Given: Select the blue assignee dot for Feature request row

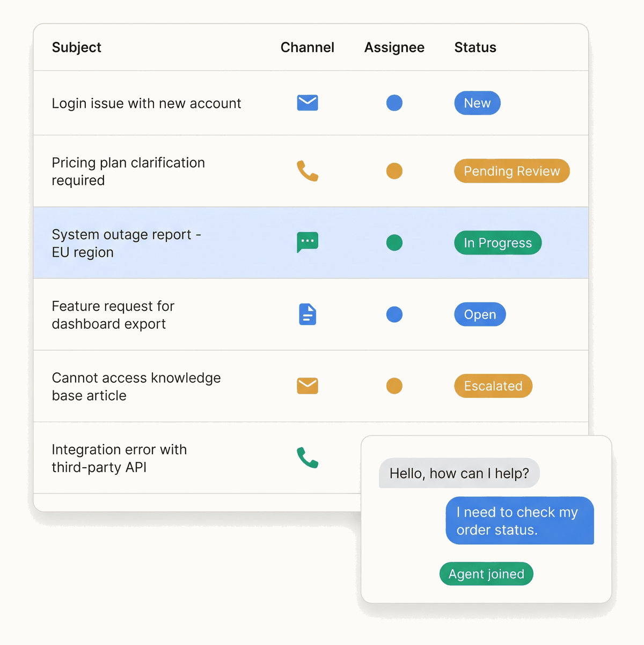Looking at the screenshot, I should [394, 314].
